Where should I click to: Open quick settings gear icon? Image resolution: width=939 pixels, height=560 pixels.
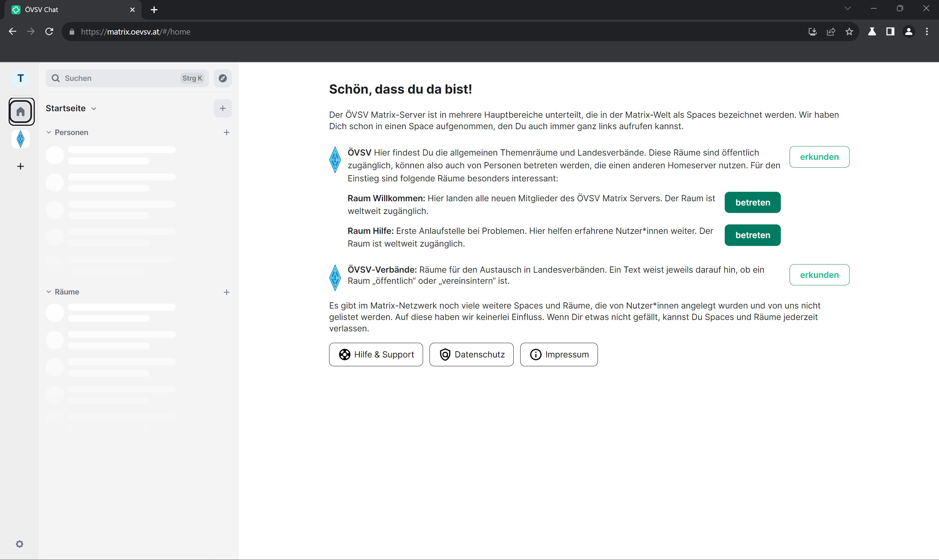tap(20, 544)
